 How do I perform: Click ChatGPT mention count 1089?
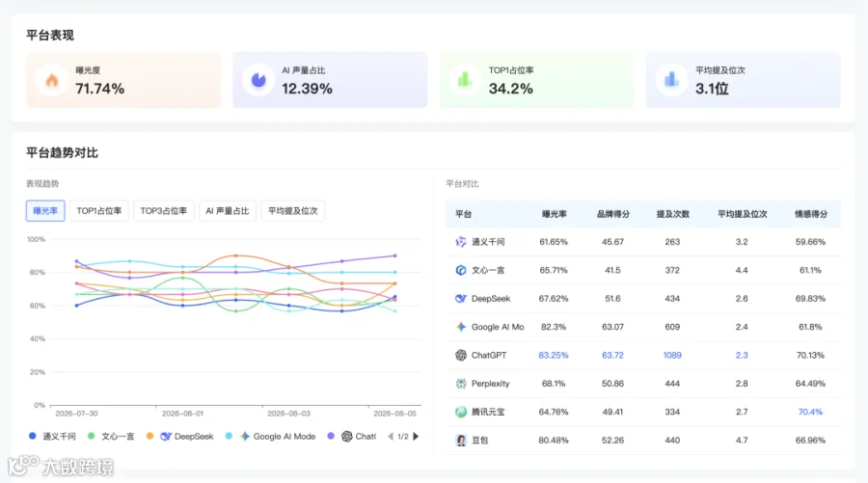[672, 355]
